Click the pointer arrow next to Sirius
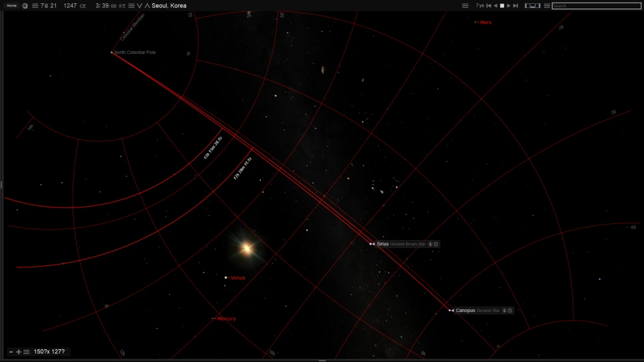The height and width of the screenshot is (362, 644). coord(373,244)
